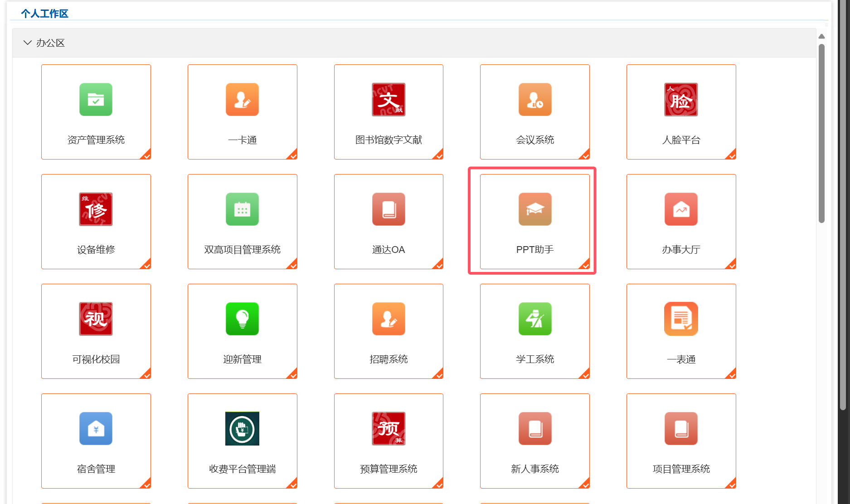Launch the 设备维修 repair icon

96,209
